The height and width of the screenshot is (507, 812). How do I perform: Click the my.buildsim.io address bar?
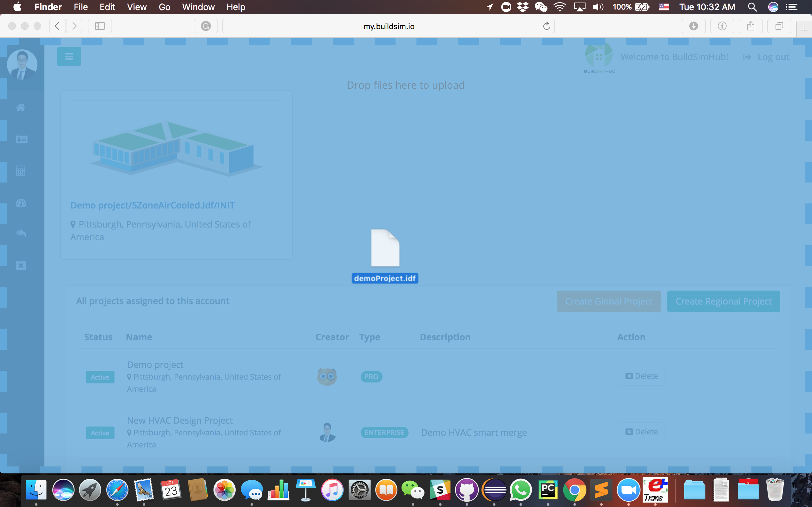pos(388,26)
